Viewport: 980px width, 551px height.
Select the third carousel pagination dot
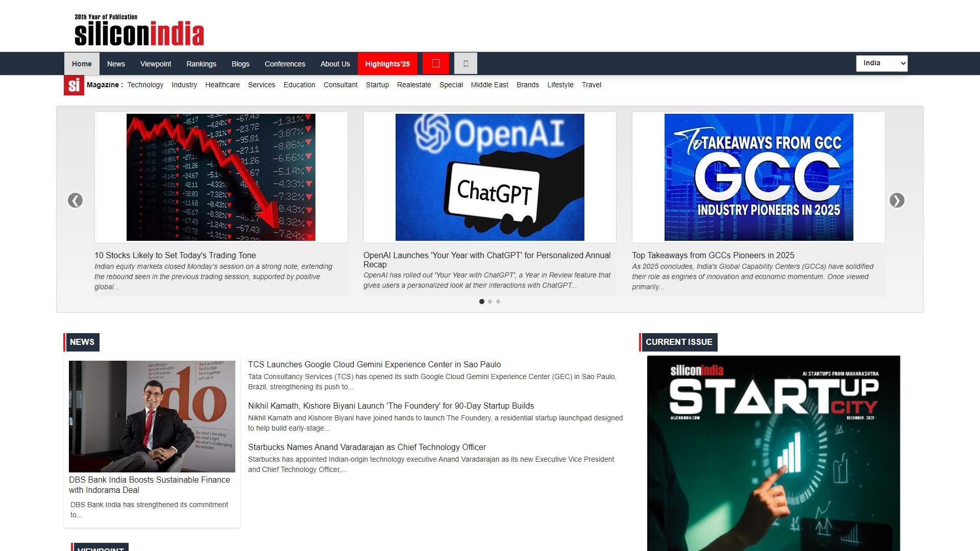click(x=498, y=302)
